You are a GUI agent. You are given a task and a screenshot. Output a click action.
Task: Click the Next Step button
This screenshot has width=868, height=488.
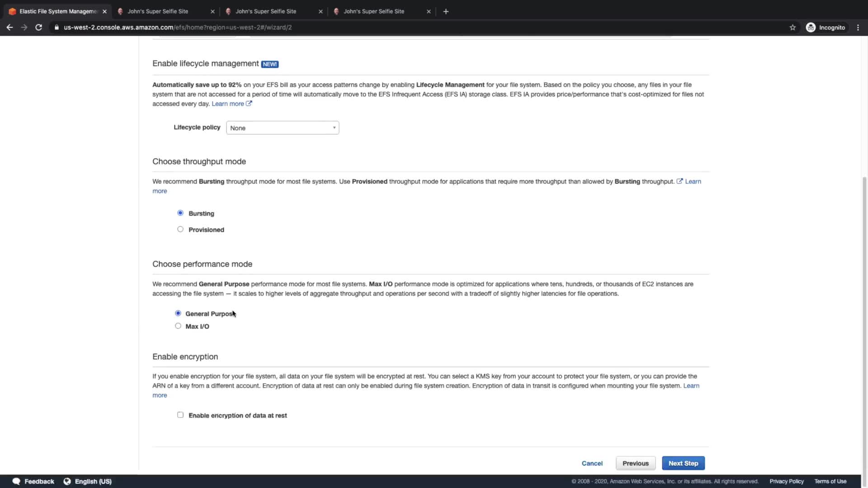tap(683, 463)
